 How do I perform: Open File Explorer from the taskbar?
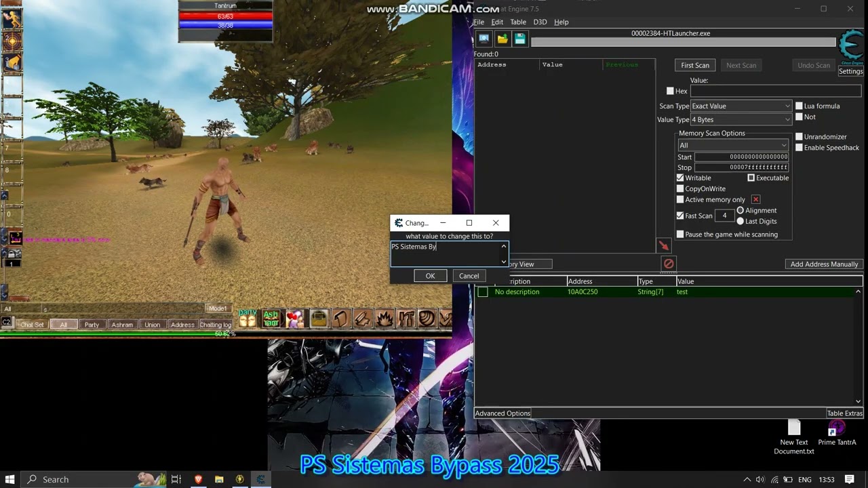coord(219,479)
